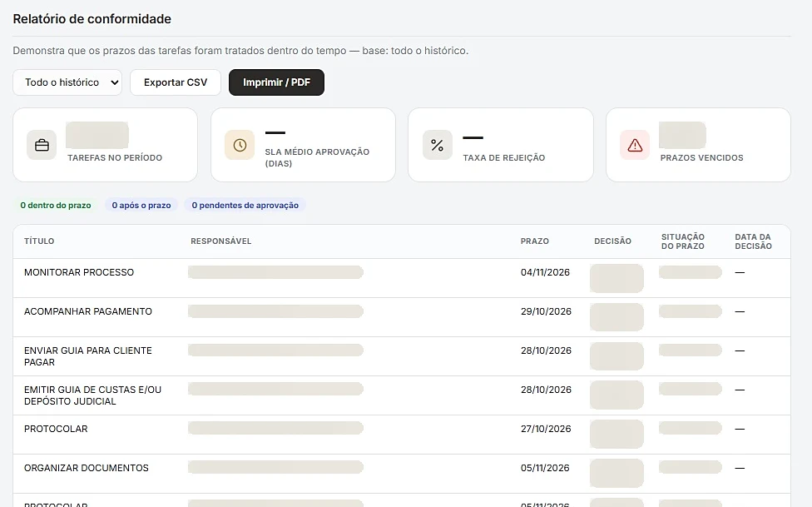812x507 pixels.
Task: Click the PRAZO column header
Action: click(x=535, y=241)
